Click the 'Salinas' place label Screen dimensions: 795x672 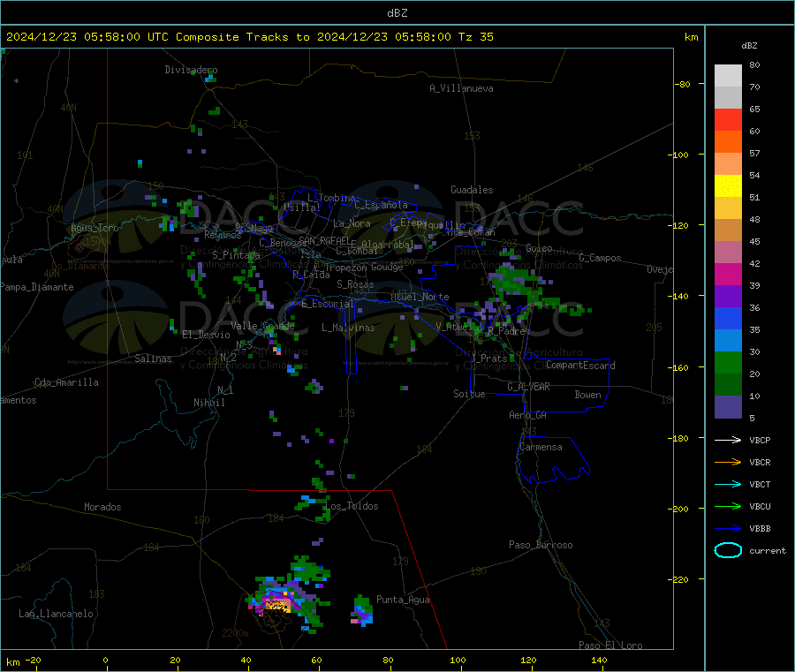tap(153, 359)
